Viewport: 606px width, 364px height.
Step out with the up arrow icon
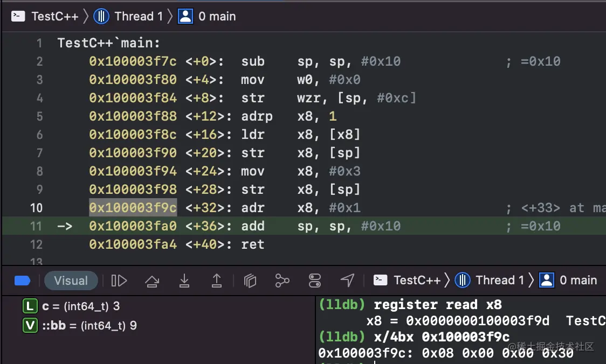coord(217,281)
